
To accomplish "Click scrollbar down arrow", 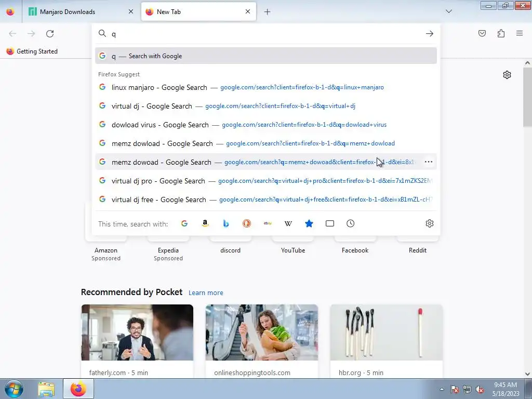I will pos(527,374).
